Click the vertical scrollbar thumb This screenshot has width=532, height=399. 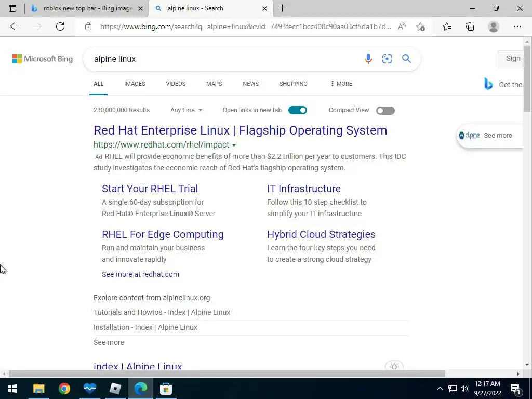tap(527, 78)
